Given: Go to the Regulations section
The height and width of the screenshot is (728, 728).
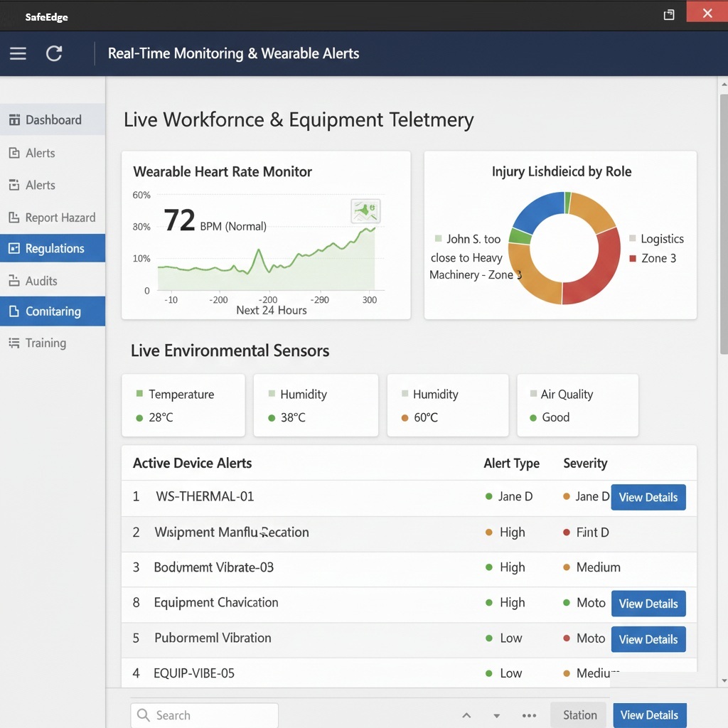Looking at the screenshot, I should click(x=53, y=248).
